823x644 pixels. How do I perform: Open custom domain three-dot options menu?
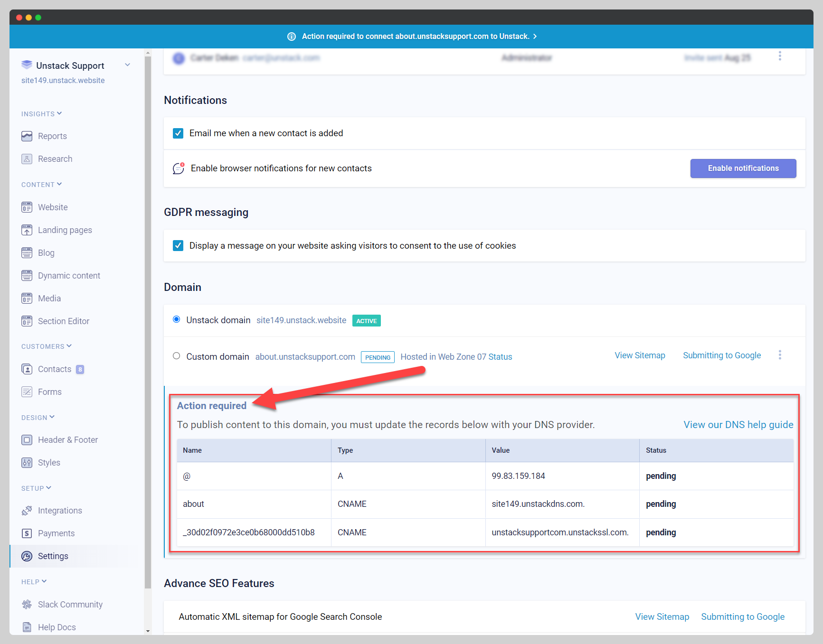780,355
